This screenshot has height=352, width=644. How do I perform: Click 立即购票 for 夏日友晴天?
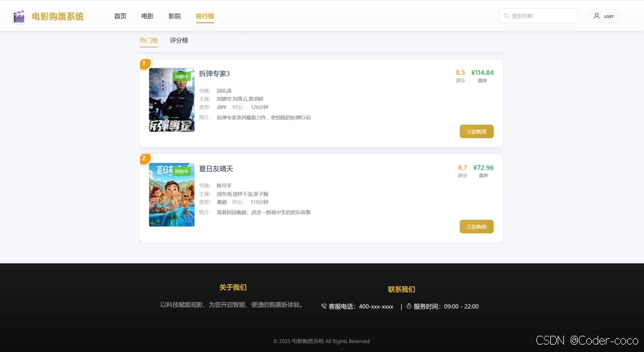476,227
